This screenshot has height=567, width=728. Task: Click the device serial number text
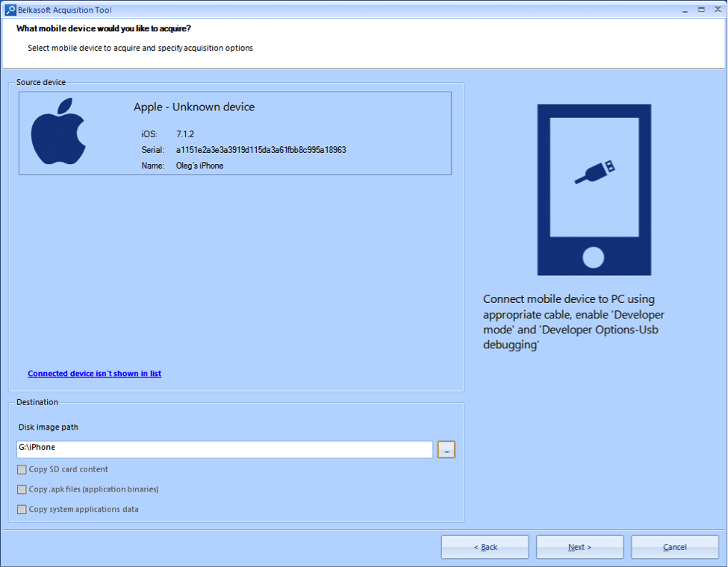(x=261, y=150)
